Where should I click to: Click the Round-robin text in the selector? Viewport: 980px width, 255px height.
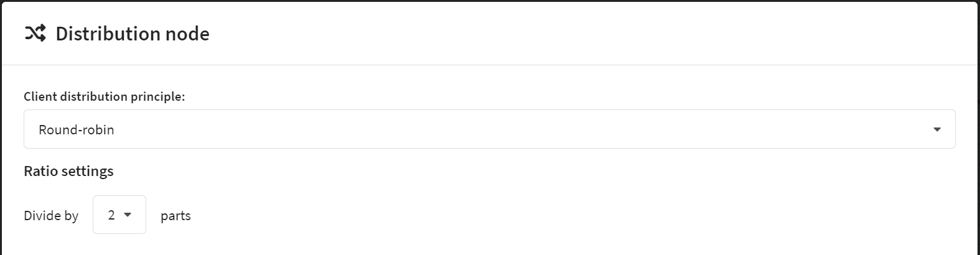(77, 129)
